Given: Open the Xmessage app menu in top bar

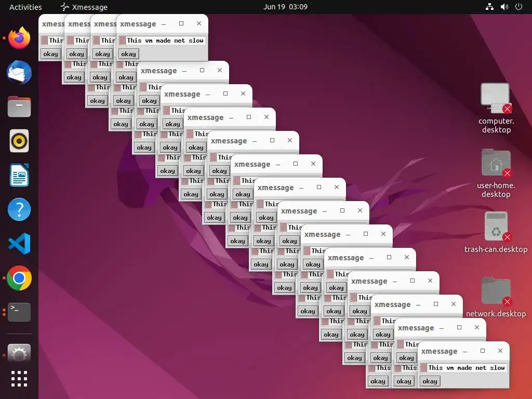Looking at the screenshot, I should click(x=84, y=7).
